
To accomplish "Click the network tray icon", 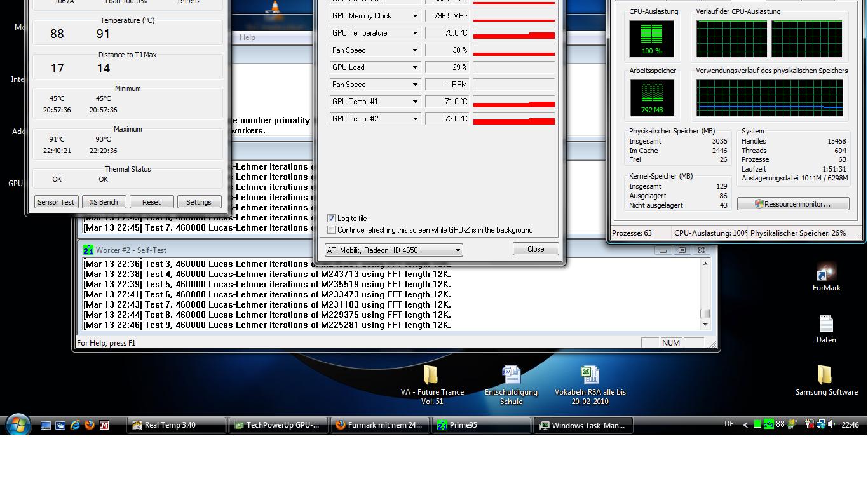I will click(820, 424).
